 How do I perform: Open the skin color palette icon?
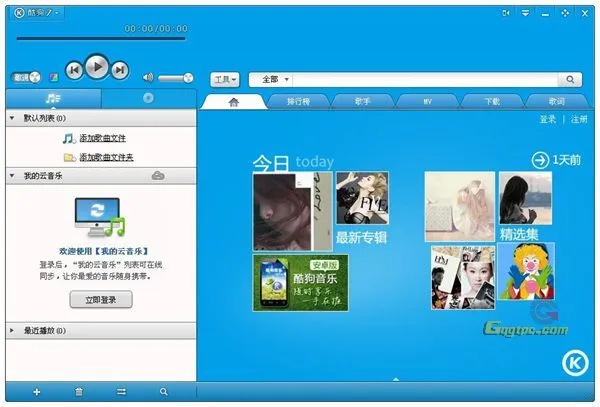(54, 78)
